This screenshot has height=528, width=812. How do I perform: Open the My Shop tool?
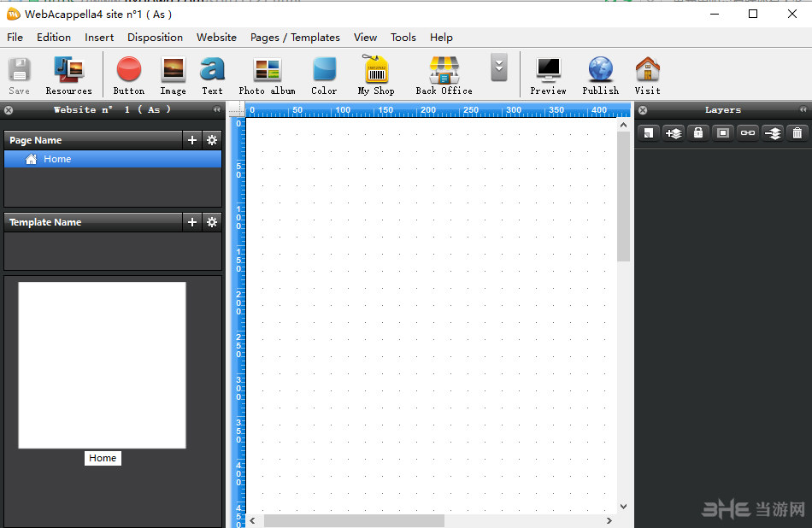click(376, 74)
